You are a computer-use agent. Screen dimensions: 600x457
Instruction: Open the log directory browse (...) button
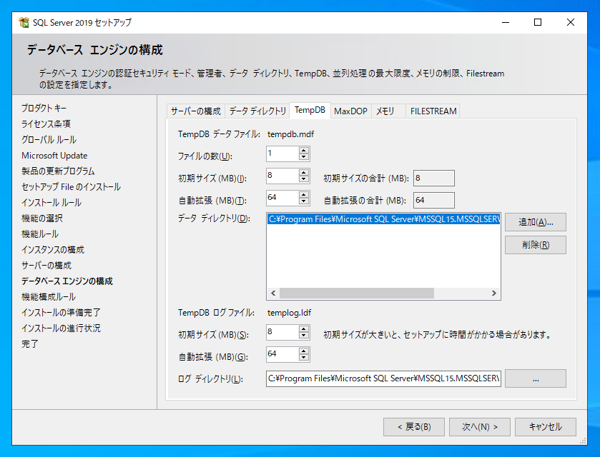[x=536, y=379]
